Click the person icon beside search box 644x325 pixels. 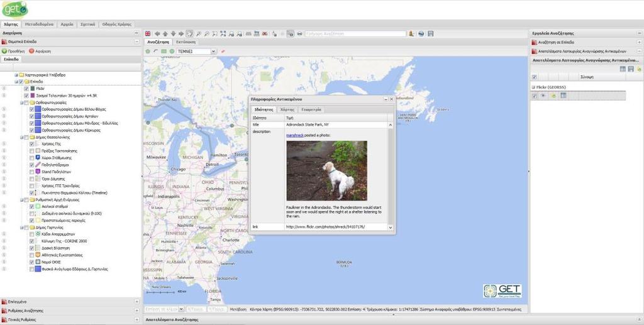coord(411,34)
